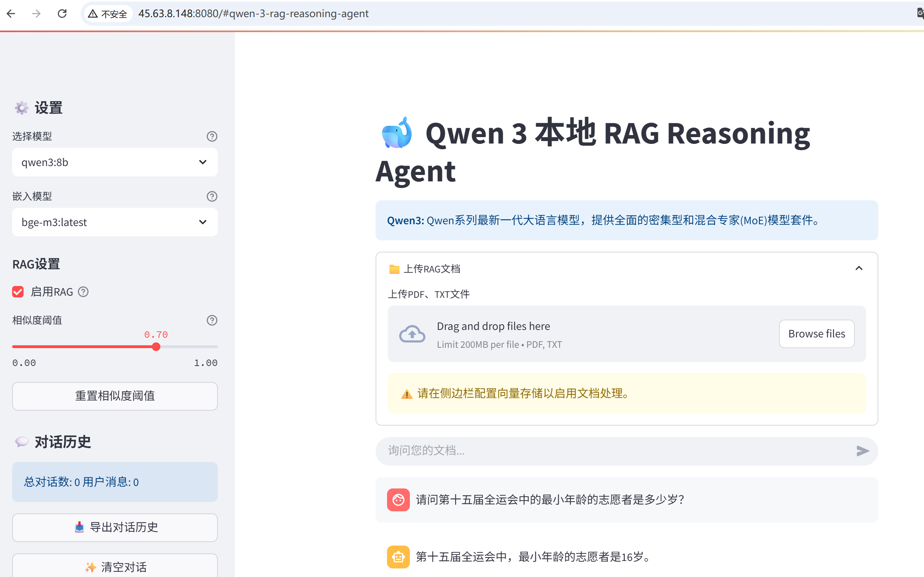Click the Browse files button
Screen dimensions: 924x577
817,334
